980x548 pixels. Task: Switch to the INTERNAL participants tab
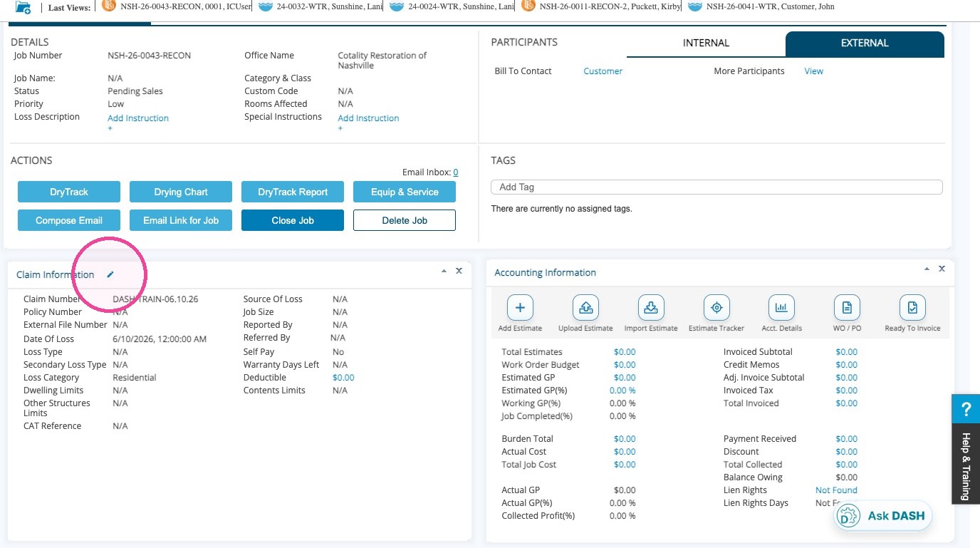point(706,43)
